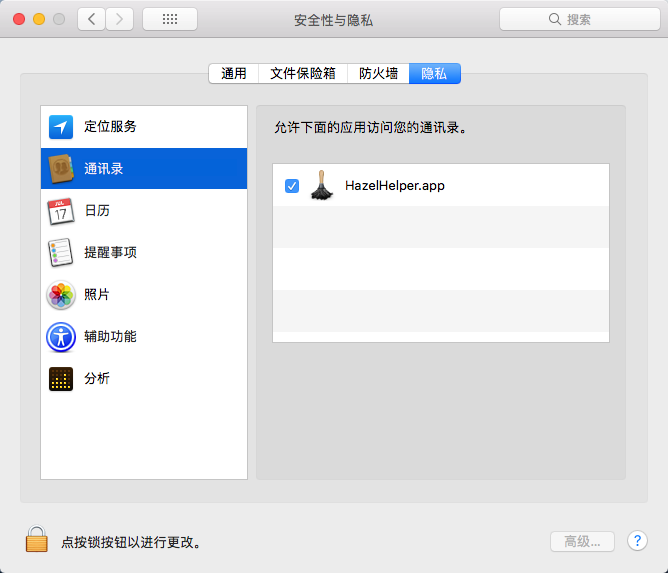Go forward with the right chevron

point(120,19)
